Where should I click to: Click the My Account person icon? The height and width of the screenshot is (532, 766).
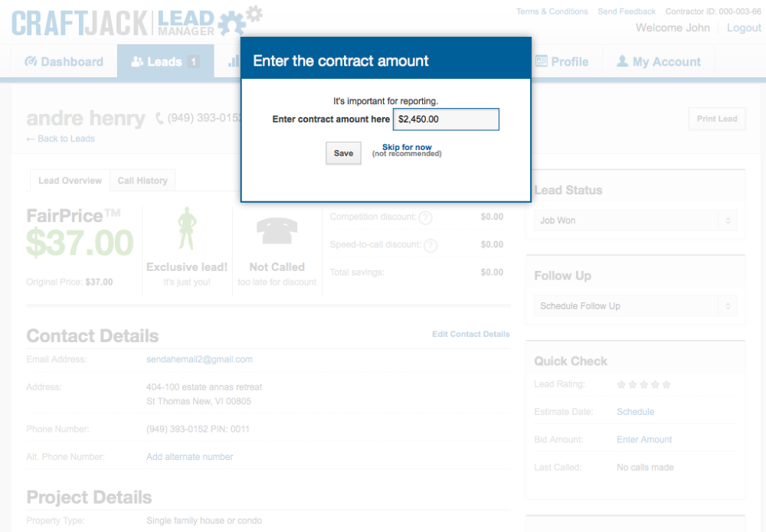[622, 61]
